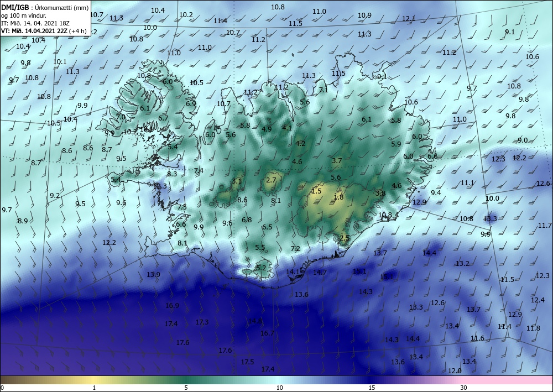Click the '9.0' value on the east edge
The height and width of the screenshot is (392, 553).
pos(523,140)
